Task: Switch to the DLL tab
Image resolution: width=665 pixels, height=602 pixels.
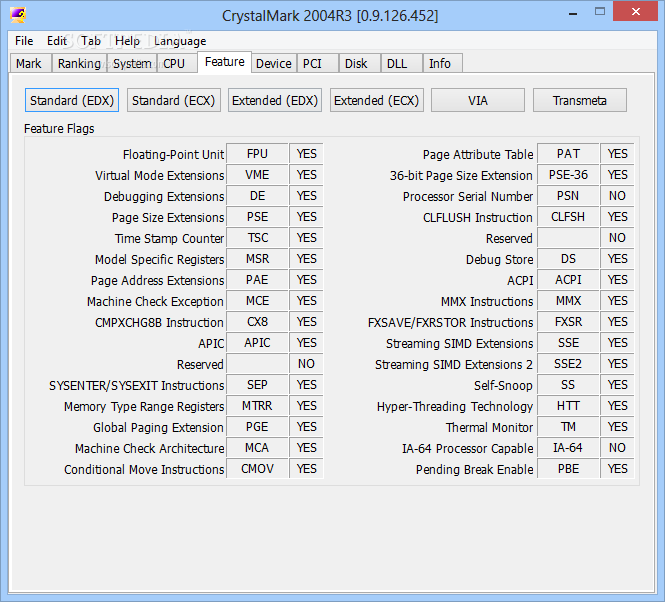Action: [401, 64]
